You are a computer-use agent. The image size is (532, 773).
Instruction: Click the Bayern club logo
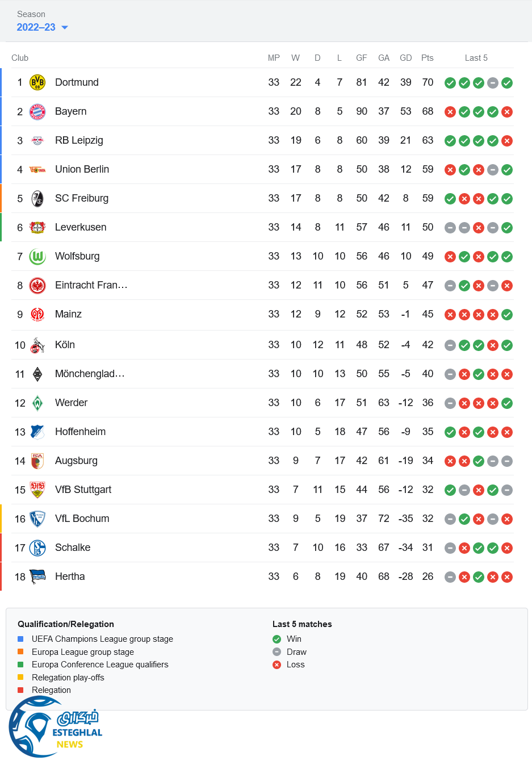[37, 111]
